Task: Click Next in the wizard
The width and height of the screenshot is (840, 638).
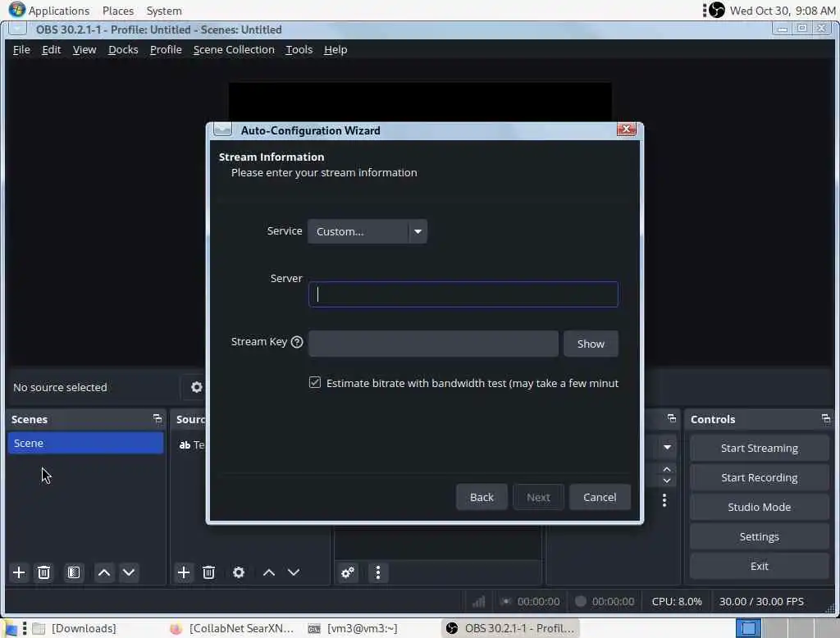Action: pyautogui.click(x=538, y=497)
